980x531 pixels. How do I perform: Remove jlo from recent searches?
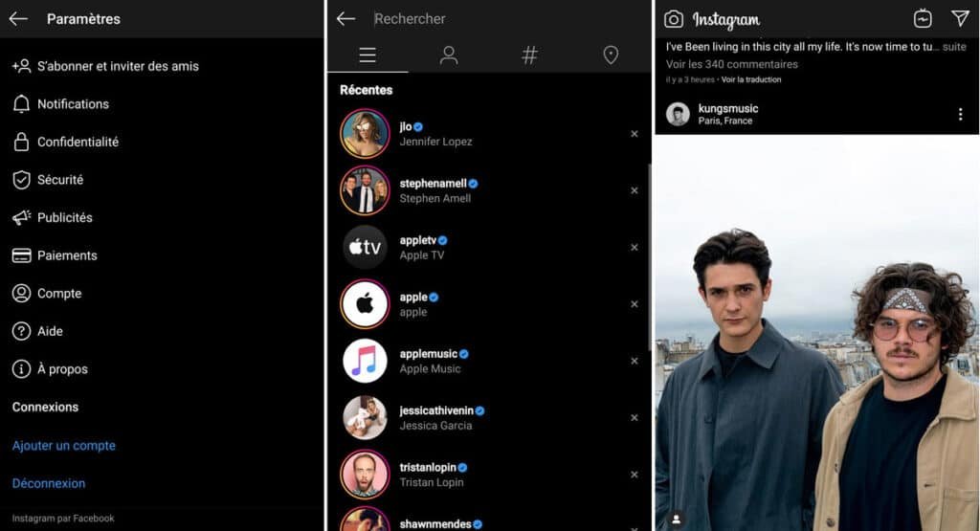tap(635, 134)
